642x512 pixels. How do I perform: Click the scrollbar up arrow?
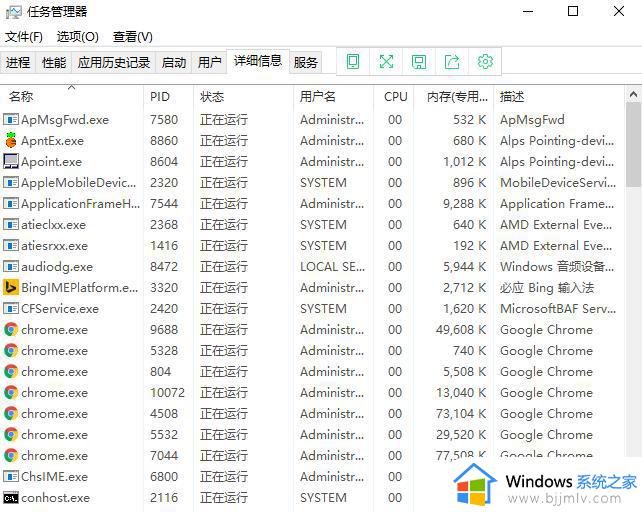click(x=633, y=95)
